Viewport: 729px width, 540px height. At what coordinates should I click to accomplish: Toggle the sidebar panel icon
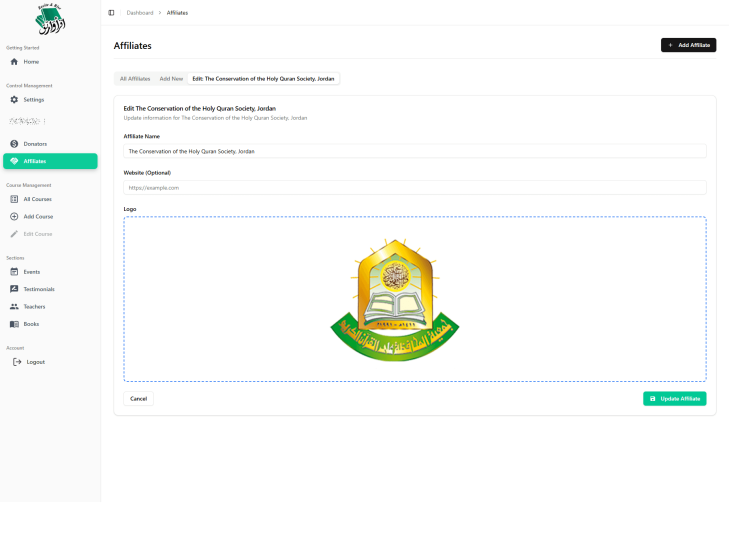click(x=111, y=13)
